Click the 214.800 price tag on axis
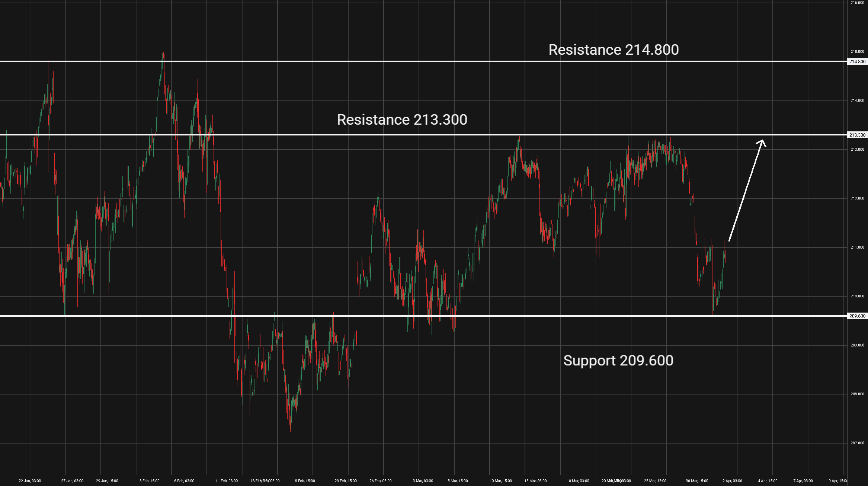The height and width of the screenshot is (486, 868). pos(857,62)
